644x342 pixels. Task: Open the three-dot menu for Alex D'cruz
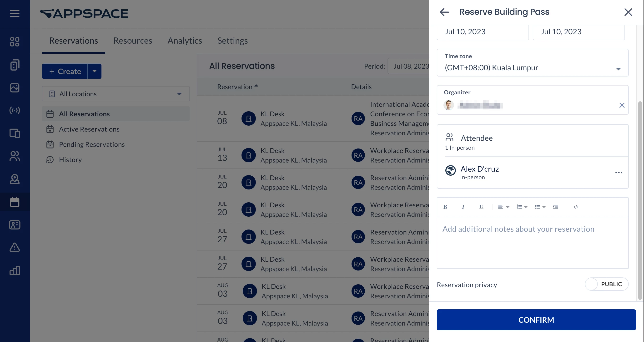[x=619, y=173]
